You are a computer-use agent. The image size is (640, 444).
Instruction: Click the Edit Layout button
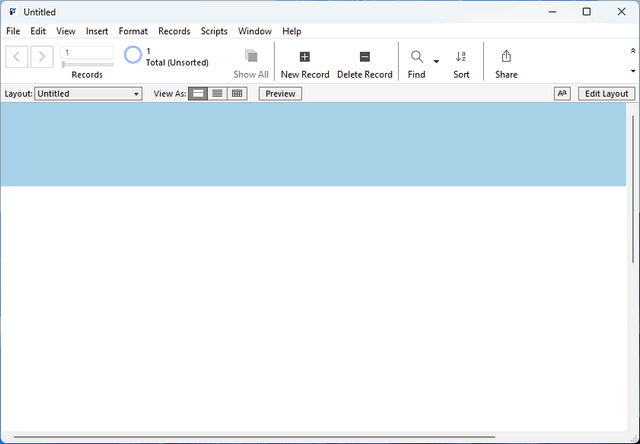[607, 94]
